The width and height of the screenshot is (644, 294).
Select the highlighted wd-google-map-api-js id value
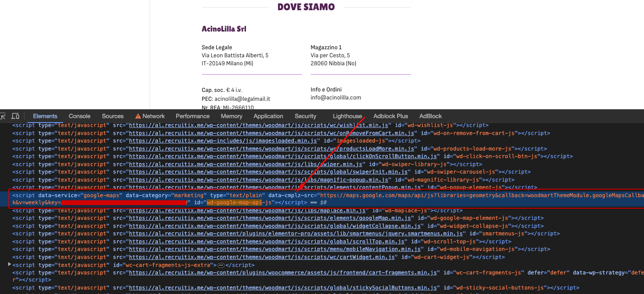239,203
